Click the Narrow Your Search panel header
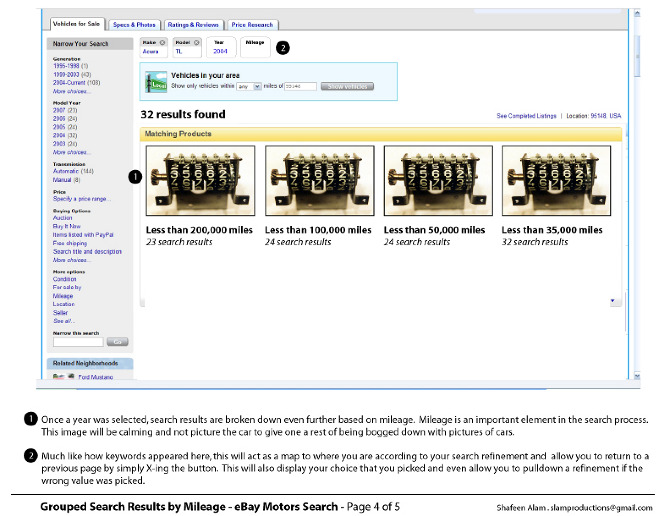The width and height of the screenshot is (670, 516). tap(90, 44)
